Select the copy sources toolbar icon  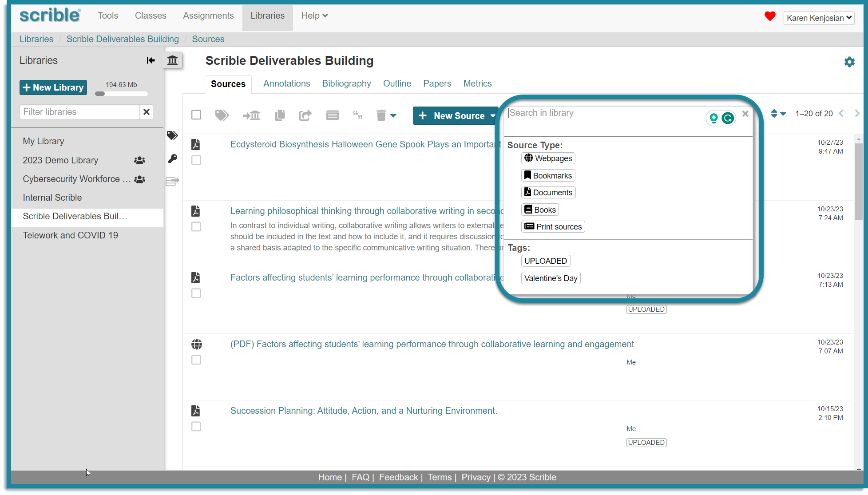pos(280,115)
